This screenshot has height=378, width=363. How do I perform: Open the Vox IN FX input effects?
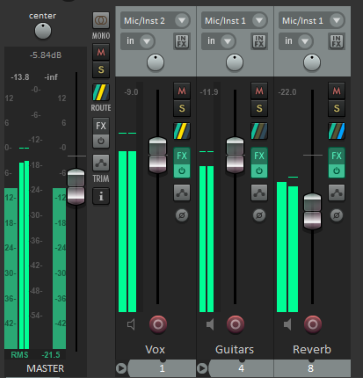182,41
